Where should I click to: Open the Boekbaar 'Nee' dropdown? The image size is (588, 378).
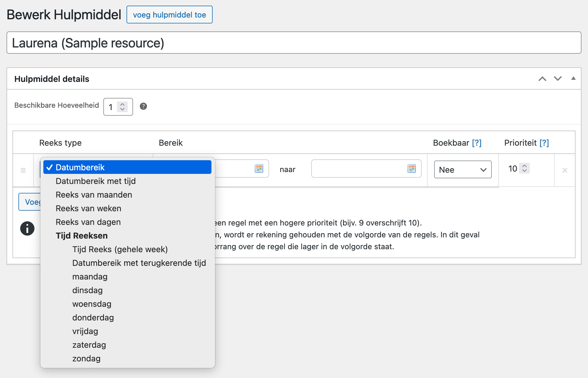point(462,169)
